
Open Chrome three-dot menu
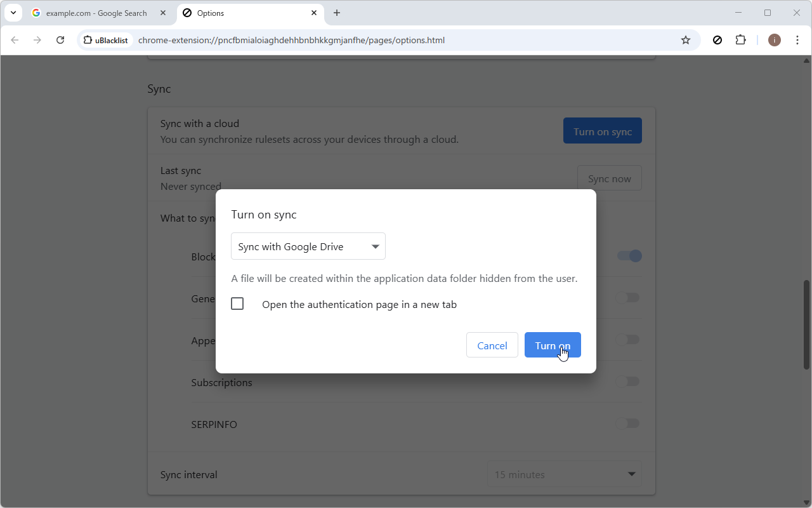(797, 40)
